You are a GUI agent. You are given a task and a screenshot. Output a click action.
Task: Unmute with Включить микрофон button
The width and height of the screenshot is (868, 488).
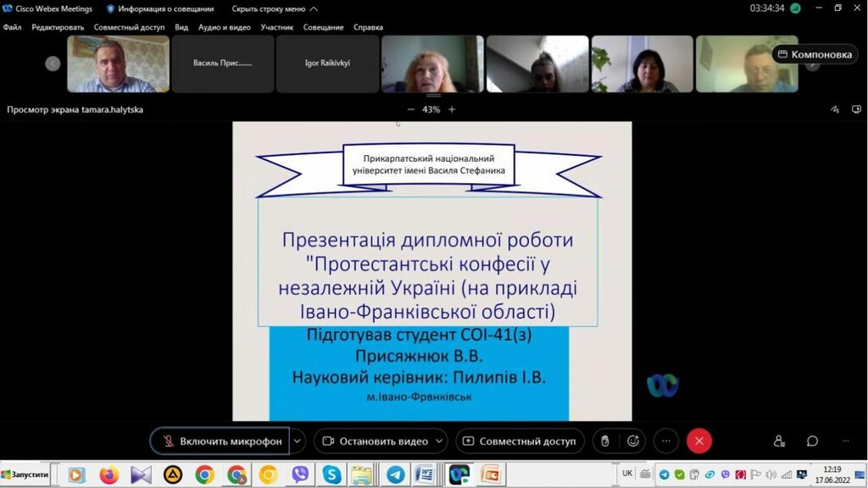(221, 441)
